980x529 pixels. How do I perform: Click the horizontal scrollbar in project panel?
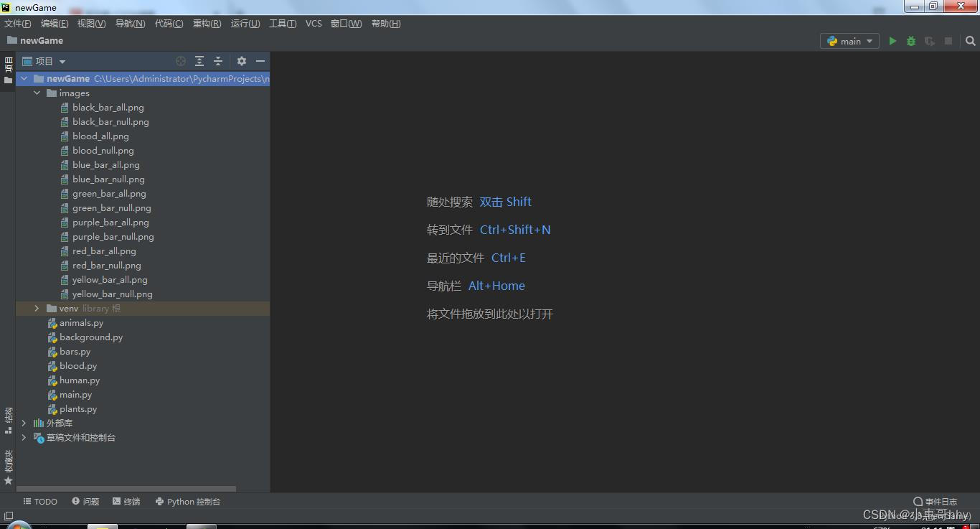(x=126, y=489)
